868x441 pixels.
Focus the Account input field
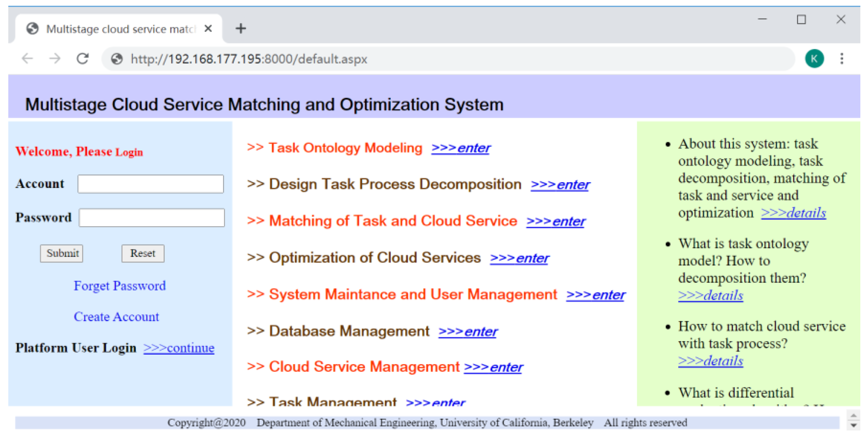pos(150,184)
